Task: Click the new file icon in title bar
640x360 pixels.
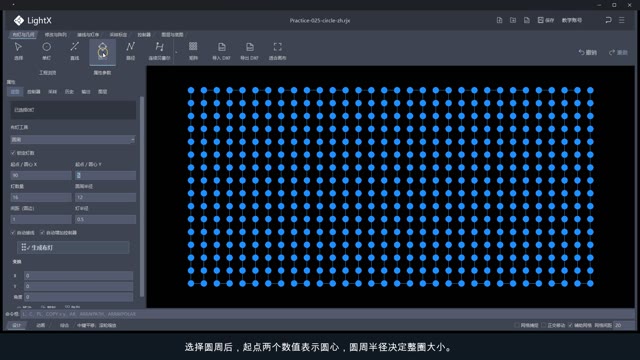Action: pyautogui.click(x=499, y=20)
